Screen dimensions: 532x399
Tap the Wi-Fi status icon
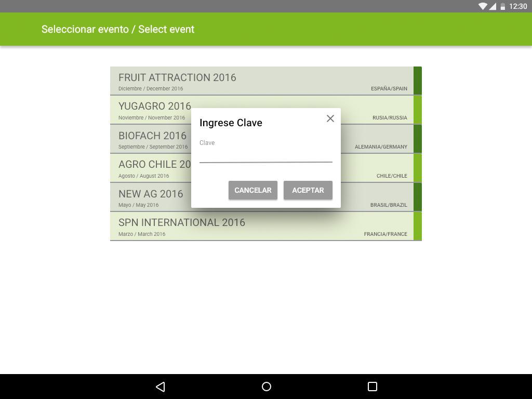[x=482, y=6]
